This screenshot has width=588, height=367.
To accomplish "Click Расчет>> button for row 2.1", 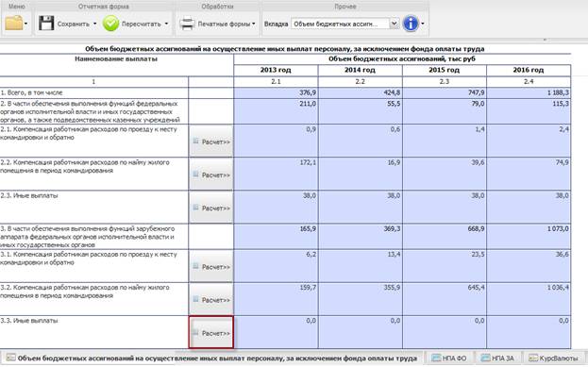I will 211,141.
